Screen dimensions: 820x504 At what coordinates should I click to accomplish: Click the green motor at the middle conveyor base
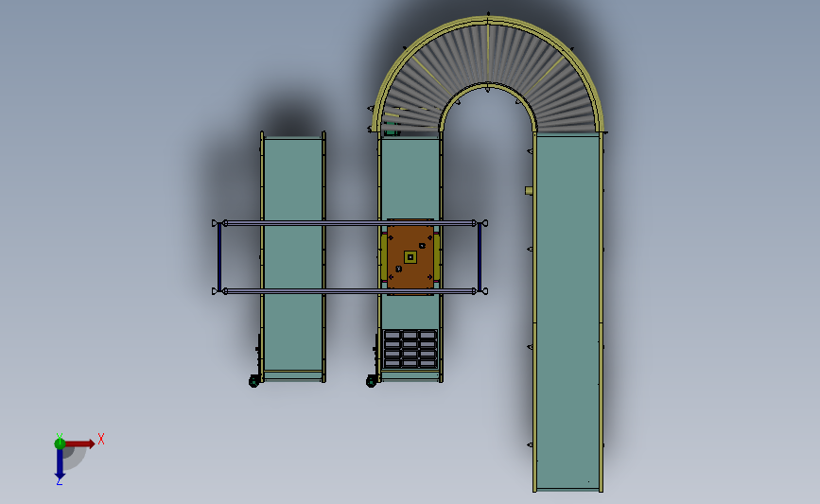click(x=372, y=382)
